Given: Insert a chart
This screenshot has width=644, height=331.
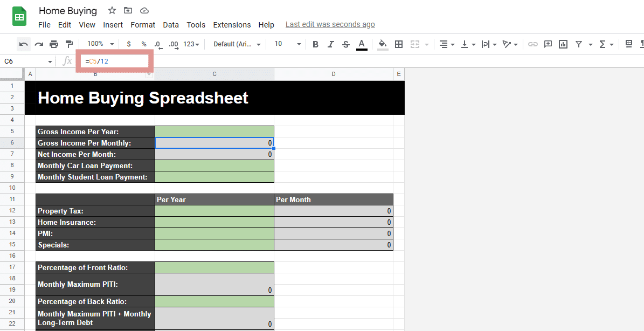Looking at the screenshot, I should pos(563,44).
